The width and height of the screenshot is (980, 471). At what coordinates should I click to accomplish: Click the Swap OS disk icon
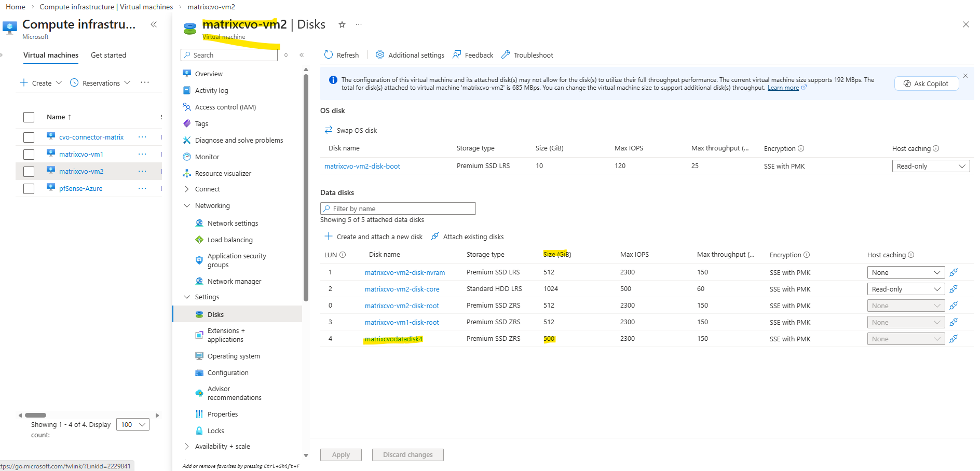click(329, 130)
